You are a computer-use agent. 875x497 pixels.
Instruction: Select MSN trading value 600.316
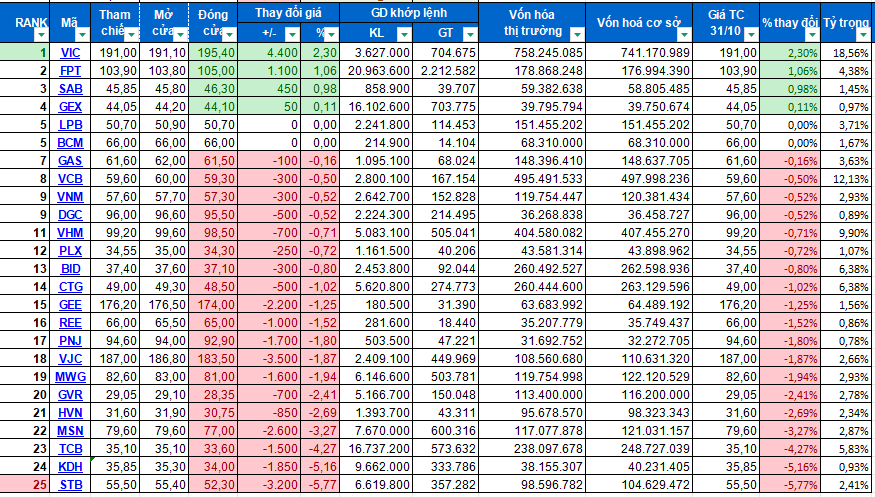(x=445, y=431)
